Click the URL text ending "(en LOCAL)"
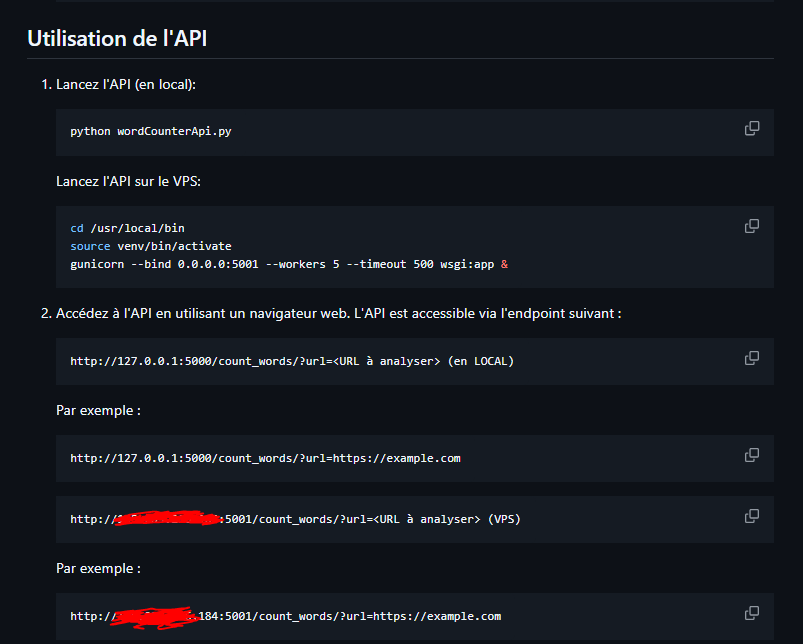The width and height of the screenshot is (803, 644). click(291, 361)
